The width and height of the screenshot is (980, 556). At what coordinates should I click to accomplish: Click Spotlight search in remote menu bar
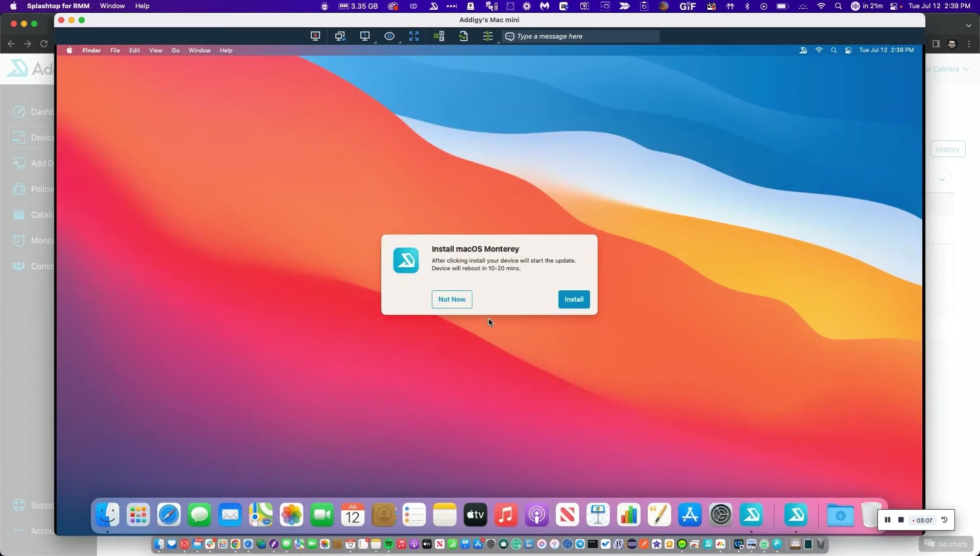coord(834,50)
